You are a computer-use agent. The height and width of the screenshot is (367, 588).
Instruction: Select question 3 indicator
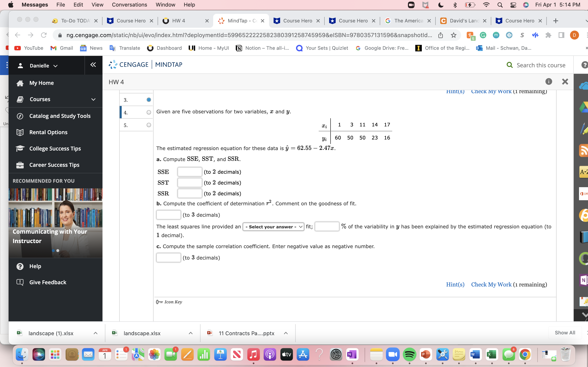point(148,99)
